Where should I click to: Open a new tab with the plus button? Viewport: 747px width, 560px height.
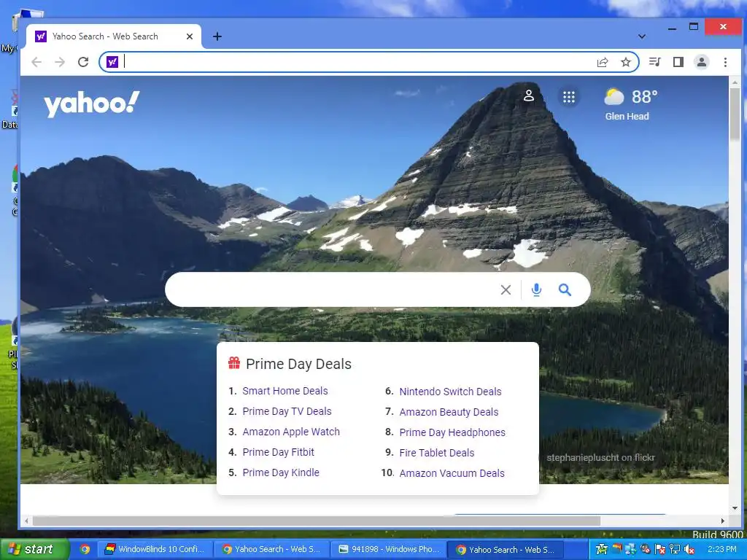point(217,36)
